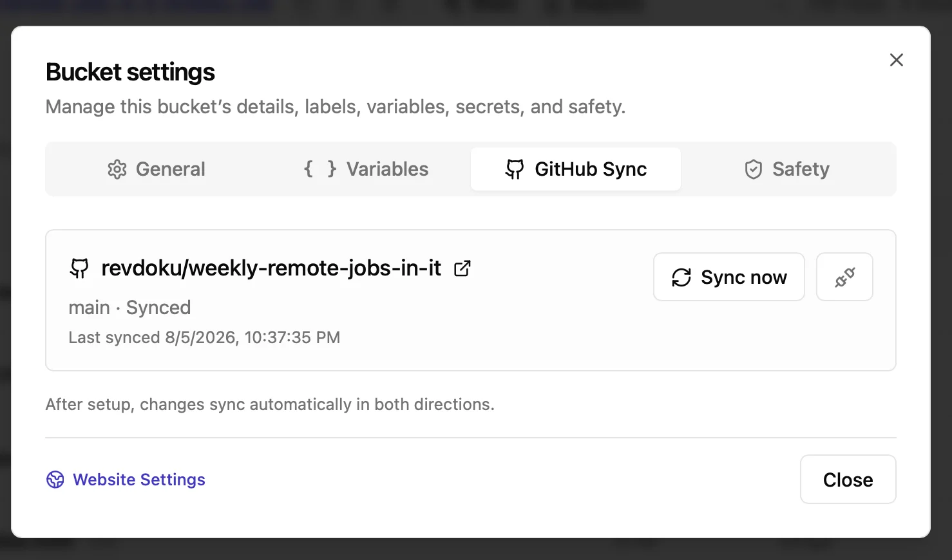Click the Close button
This screenshot has width=952, height=560.
coord(848,480)
